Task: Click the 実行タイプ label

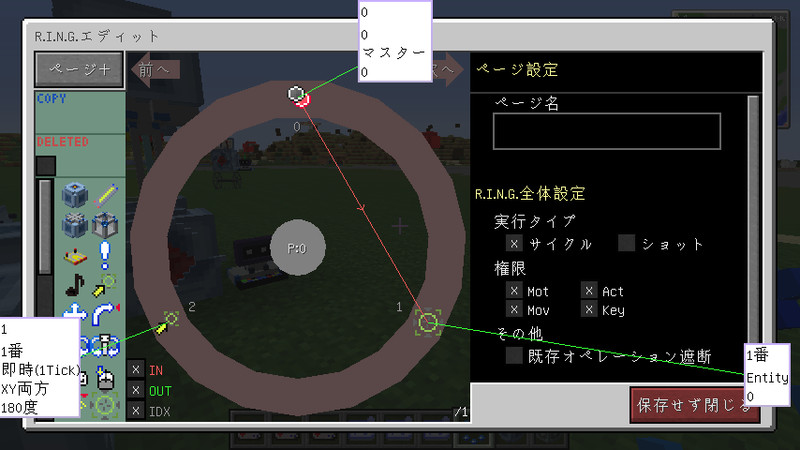Action: [535, 221]
